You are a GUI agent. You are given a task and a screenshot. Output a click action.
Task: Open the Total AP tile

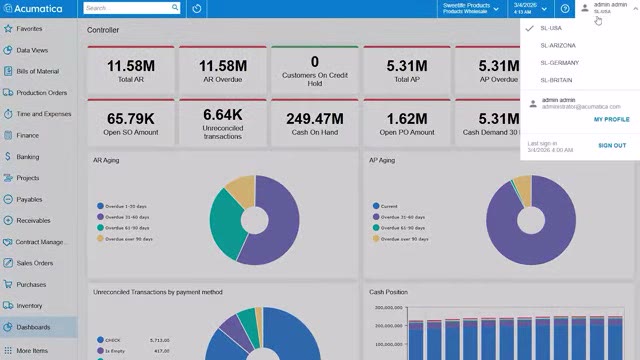(x=407, y=70)
